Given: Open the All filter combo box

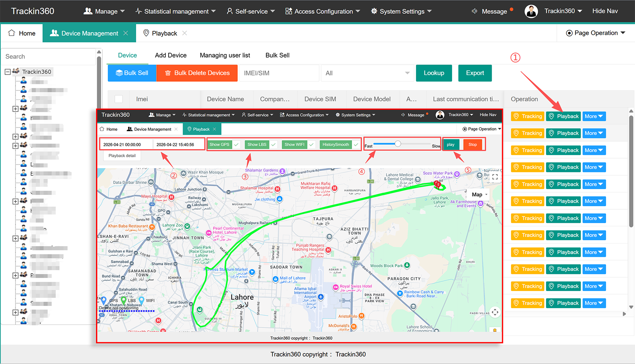Looking at the screenshot, I should point(367,73).
